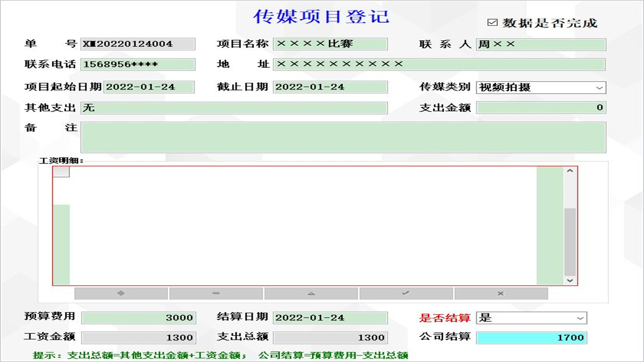Click the 结算日期 date field
The height and width of the screenshot is (362, 644).
click(x=330, y=318)
